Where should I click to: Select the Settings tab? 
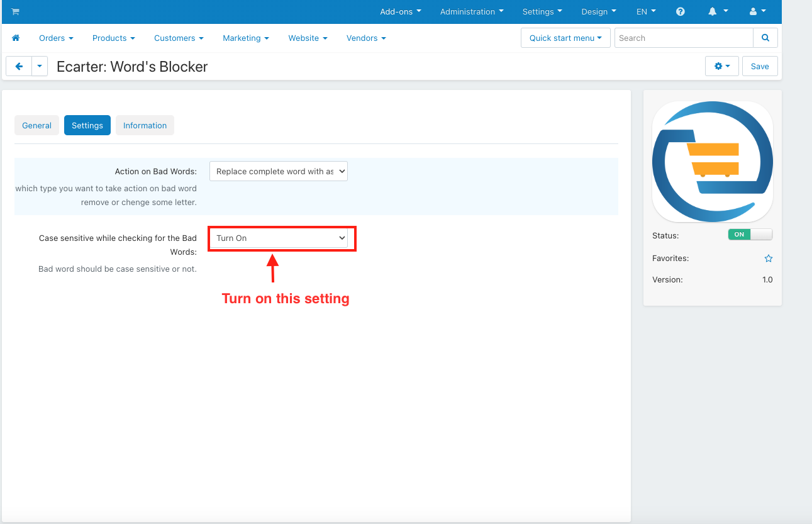point(87,125)
